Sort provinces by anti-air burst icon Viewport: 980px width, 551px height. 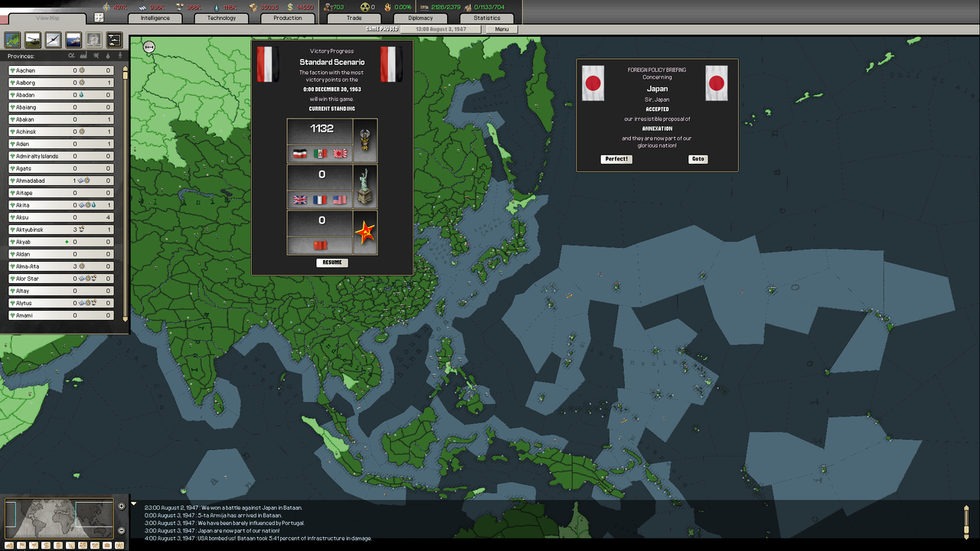tap(96, 55)
